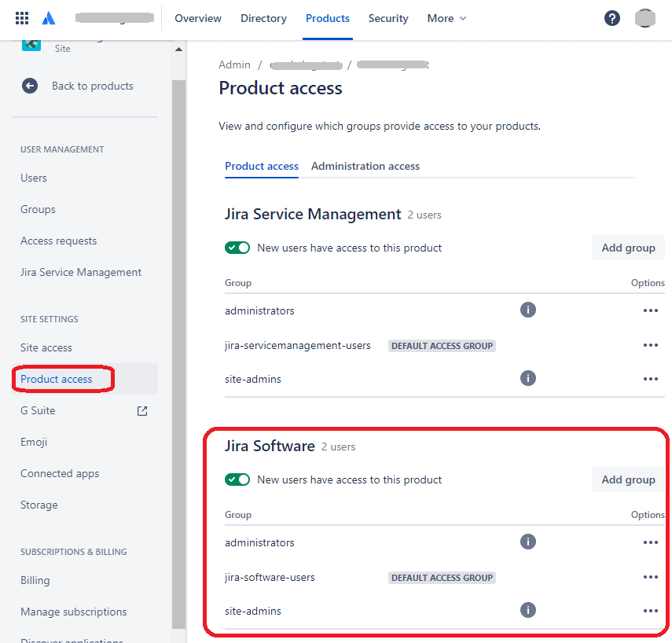This screenshot has height=643, width=672.
Task: Open the app switcher grid icon
Action: 22,18
